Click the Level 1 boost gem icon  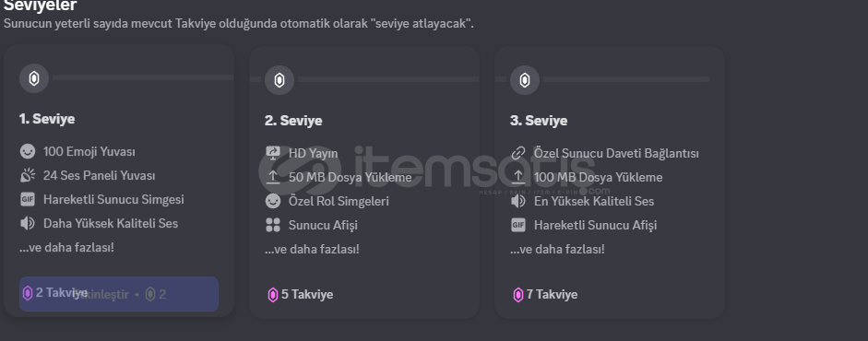34,79
